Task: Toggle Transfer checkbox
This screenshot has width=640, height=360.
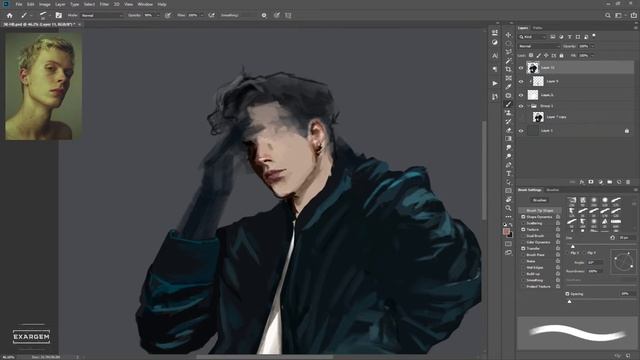Action: (523, 248)
